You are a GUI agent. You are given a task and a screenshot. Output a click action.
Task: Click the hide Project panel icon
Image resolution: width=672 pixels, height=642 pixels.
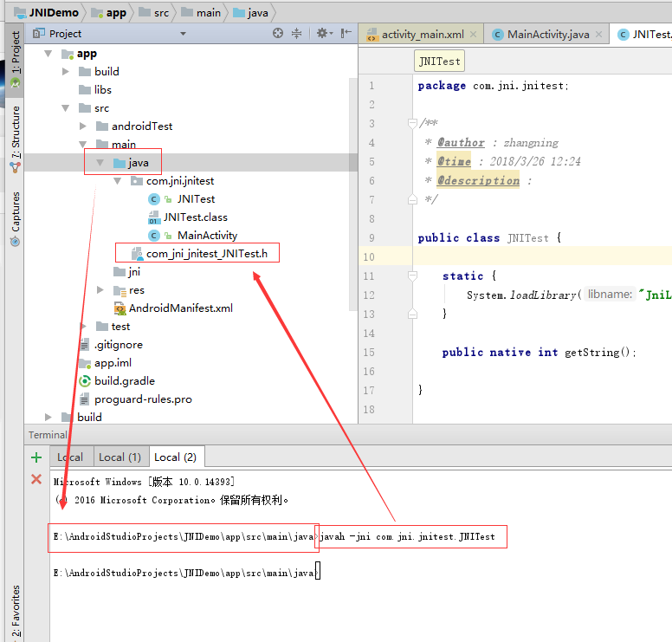point(346,34)
